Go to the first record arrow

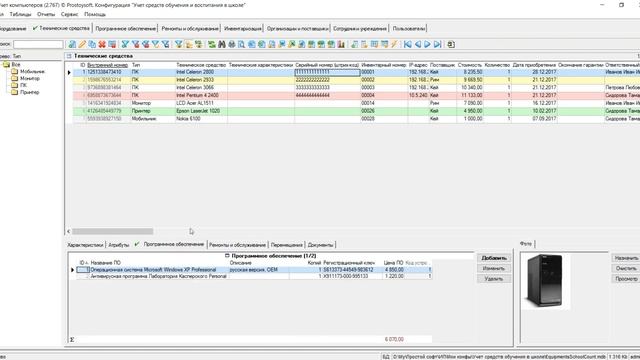click(407, 44)
